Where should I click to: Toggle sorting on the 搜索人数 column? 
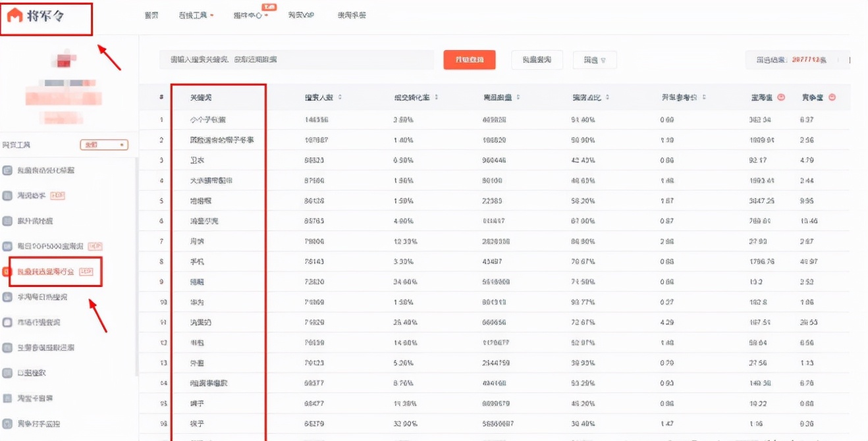340,96
